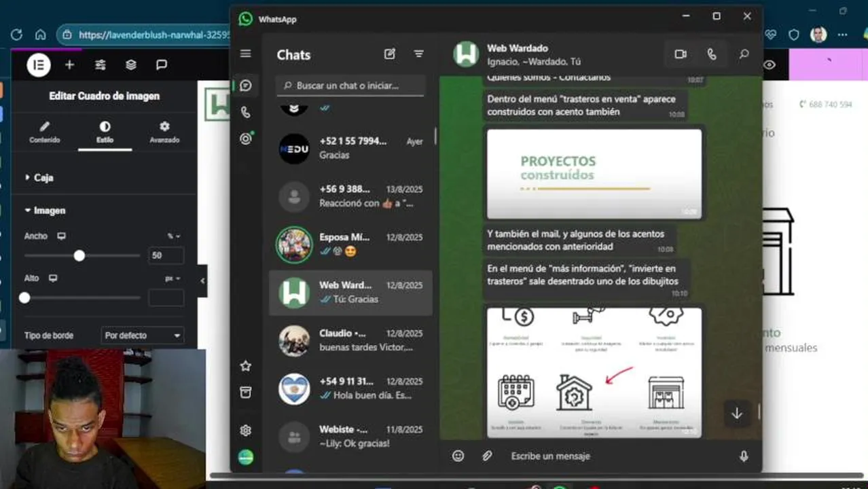Open browser profile avatar
Screen dimensions: 868x489
[x=818, y=35]
